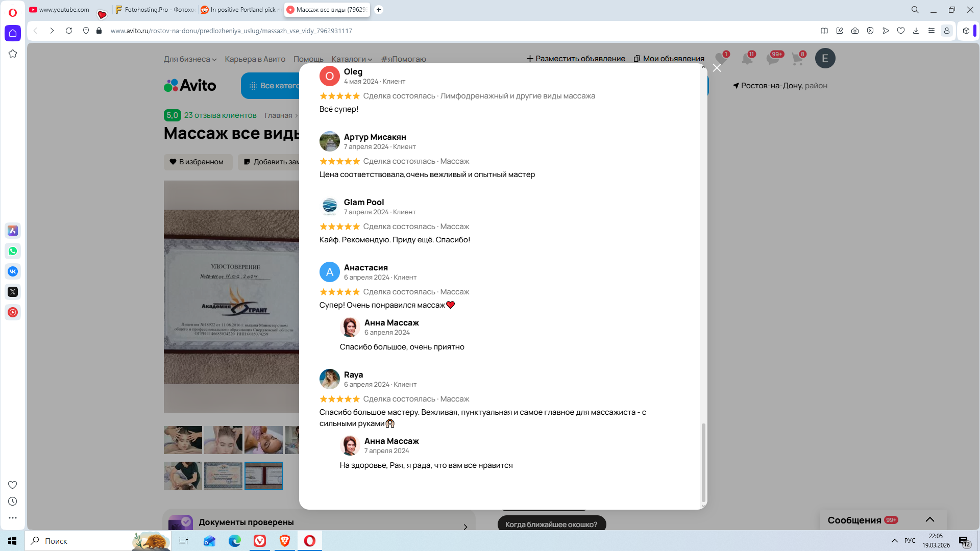Open the Aria AI sidebar icon
The height and width of the screenshot is (551, 980).
[13, 231]
